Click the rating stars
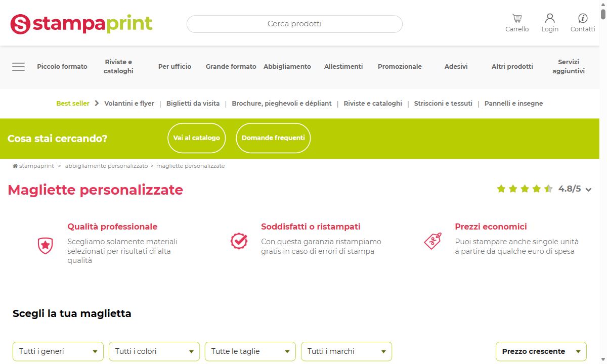Image resolution: width=607 pixels, height=364 pixels. pyautogui.click(x=525, y=189)
